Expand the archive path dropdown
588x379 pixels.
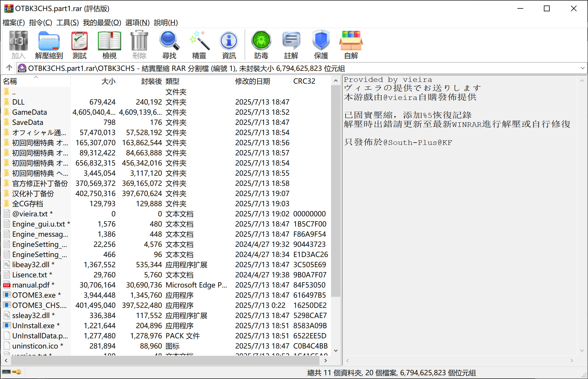[582, 68]
